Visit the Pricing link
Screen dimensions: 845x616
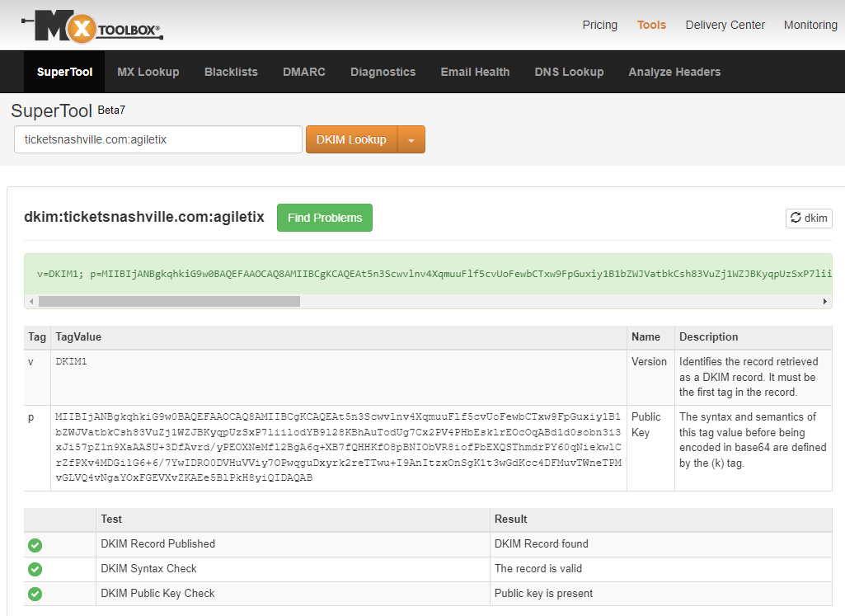click(x=600, y=25)
